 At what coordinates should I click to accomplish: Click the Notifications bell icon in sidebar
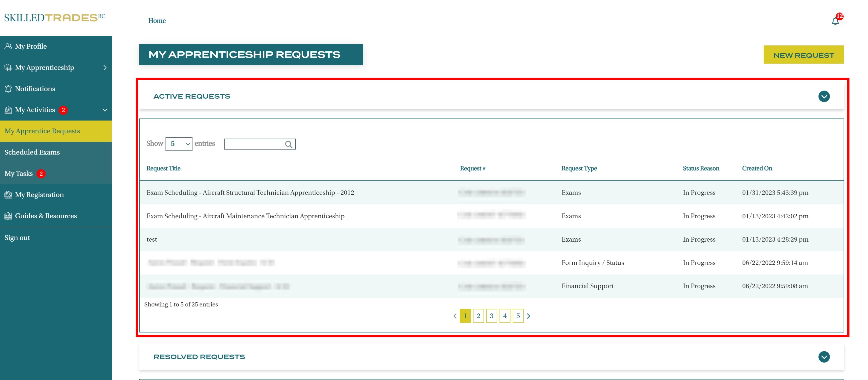8,89
